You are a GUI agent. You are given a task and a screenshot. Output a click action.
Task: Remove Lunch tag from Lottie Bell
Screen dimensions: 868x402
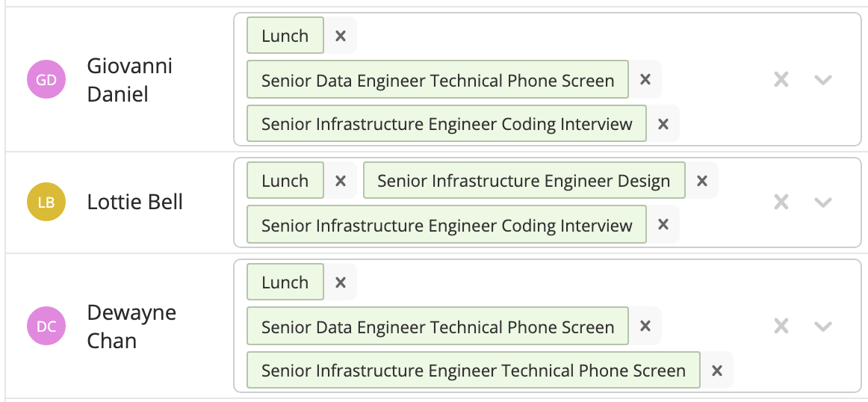(341, 181)
